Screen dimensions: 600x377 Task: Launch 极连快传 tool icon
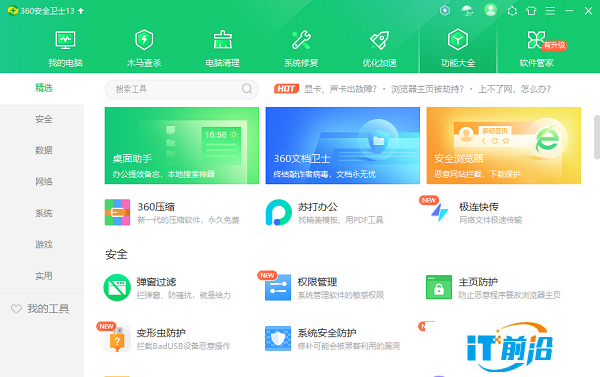click(439, 212)
